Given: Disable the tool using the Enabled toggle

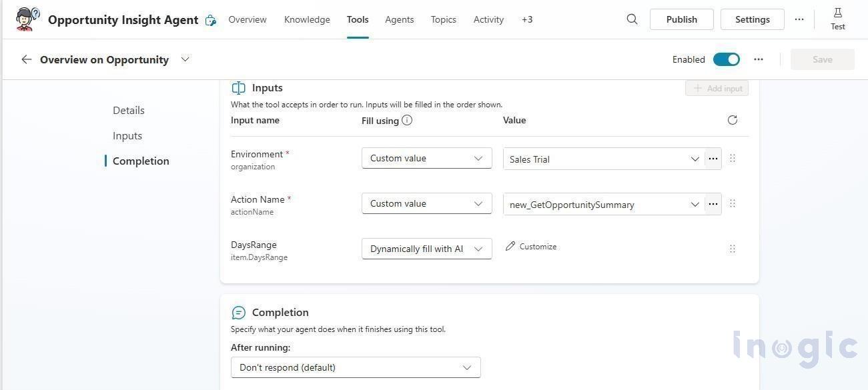Looking at the screenshot, I should point(727,59).
